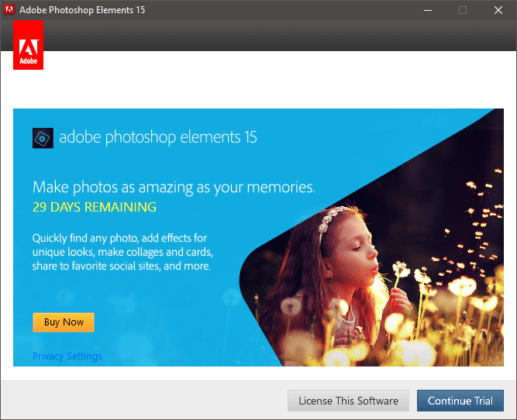517x420 pixels.
Task: Click the Photoshop Elements 15 app icon
Action: click(43, 138)
